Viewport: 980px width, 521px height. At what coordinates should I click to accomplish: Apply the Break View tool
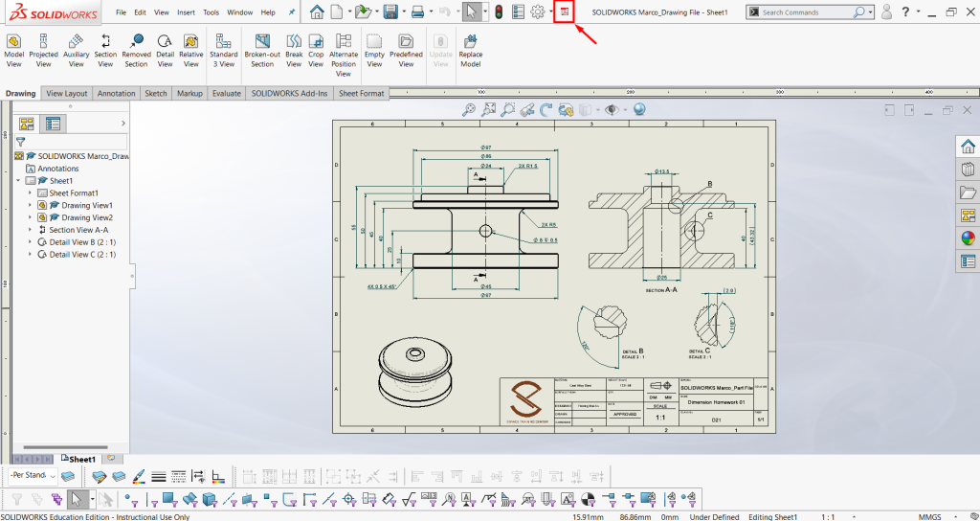pos(294,52)
